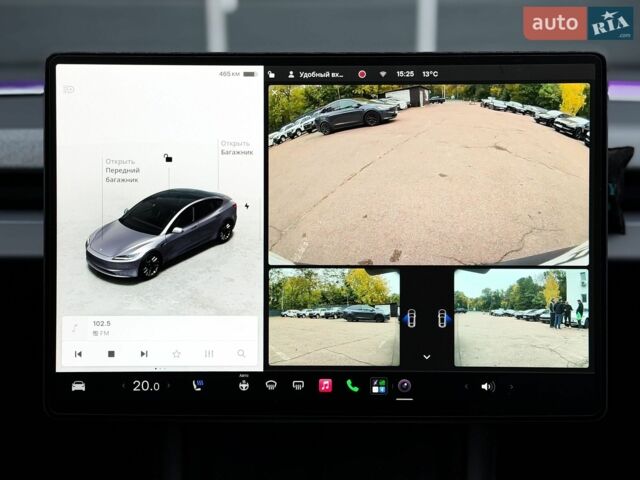Toggle the door lock above car
This screenshot has width=640, height=480.
tap(168, 158)
